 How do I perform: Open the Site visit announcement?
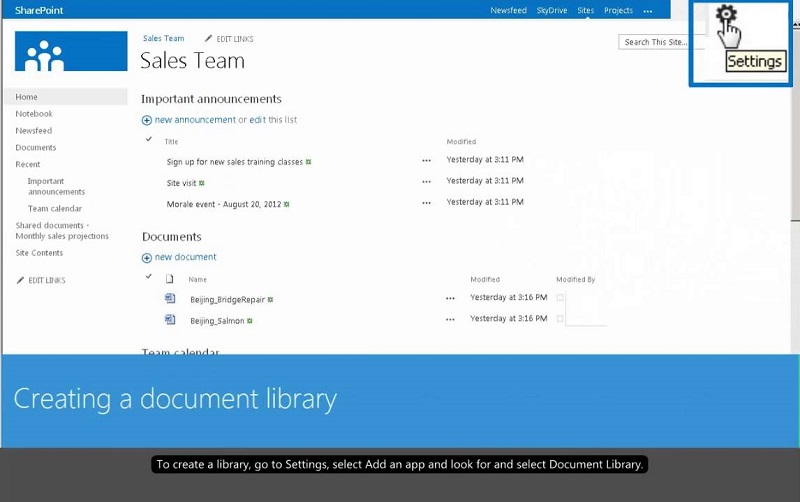(181, 183)
